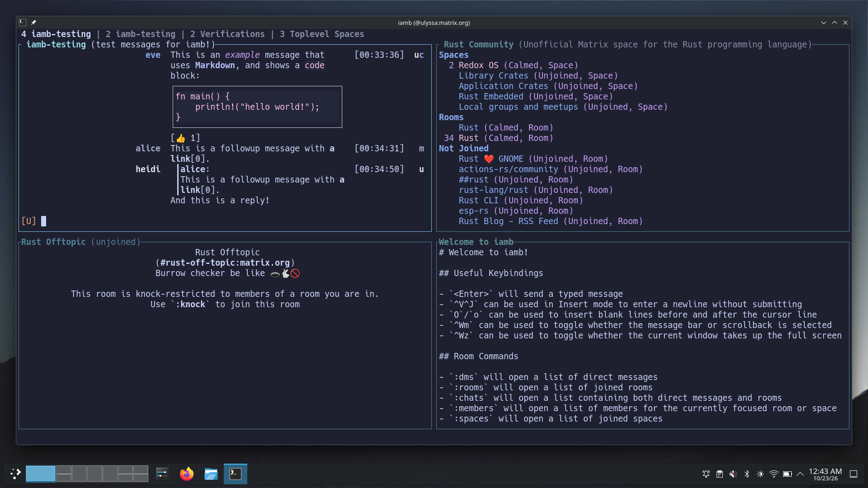Switch to the '3 Toplevel Spaces' tab
Image resolution: width=868 pixels, height=488 pixels.
pyautogui.click(x=322, y=34)
